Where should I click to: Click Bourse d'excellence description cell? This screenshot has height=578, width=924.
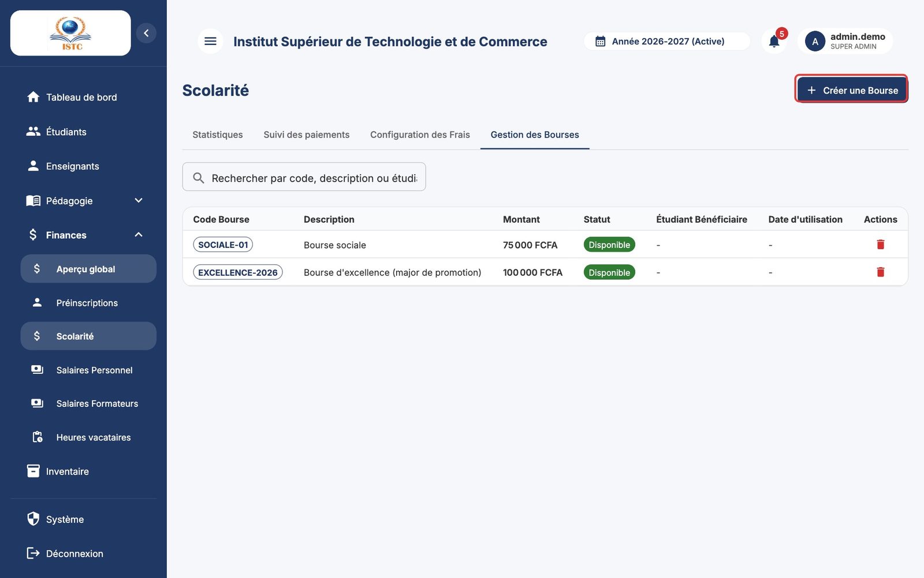pos(393,272)
